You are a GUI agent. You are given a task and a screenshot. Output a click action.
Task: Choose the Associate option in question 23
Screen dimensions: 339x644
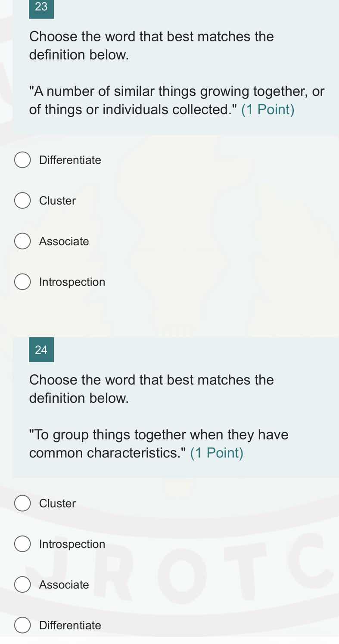coord(22,241)
